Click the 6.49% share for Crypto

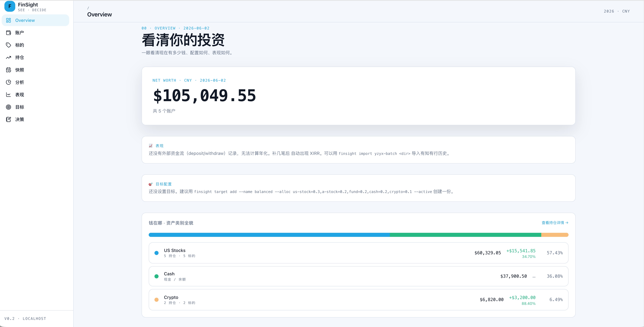[x=556, y=300]
